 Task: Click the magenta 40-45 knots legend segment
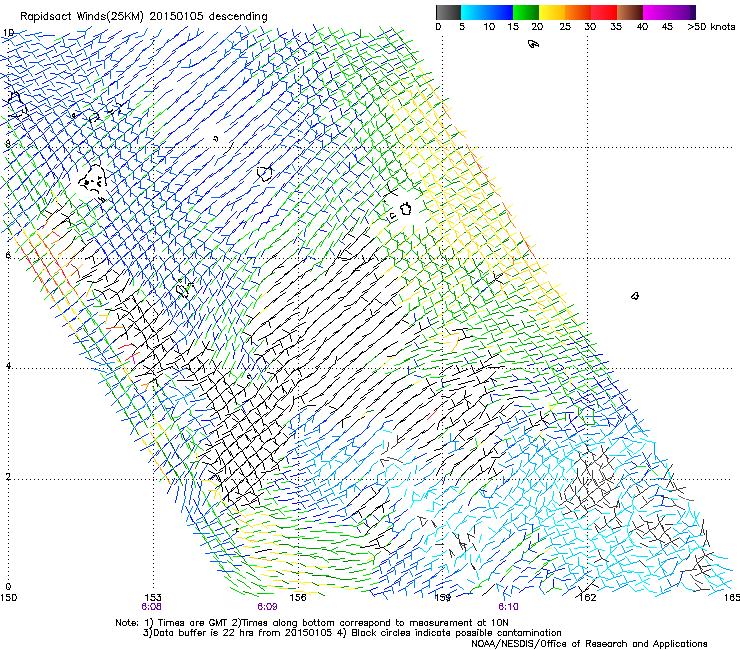click(x=656, y=12)
